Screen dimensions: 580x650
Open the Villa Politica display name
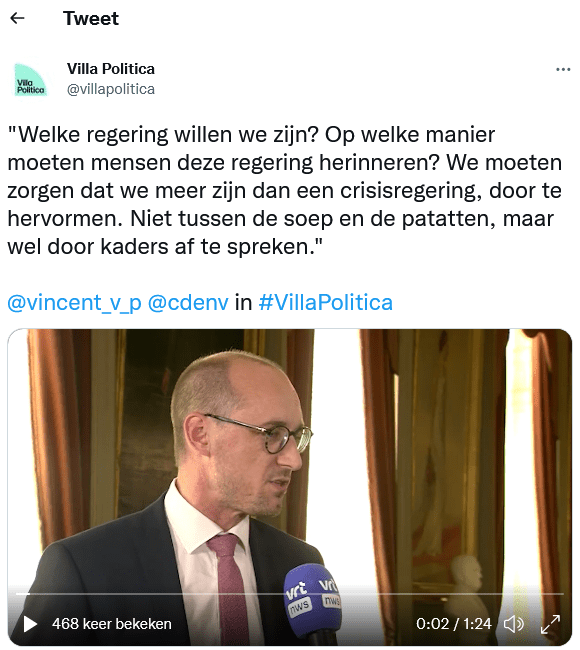click(111, 69)
